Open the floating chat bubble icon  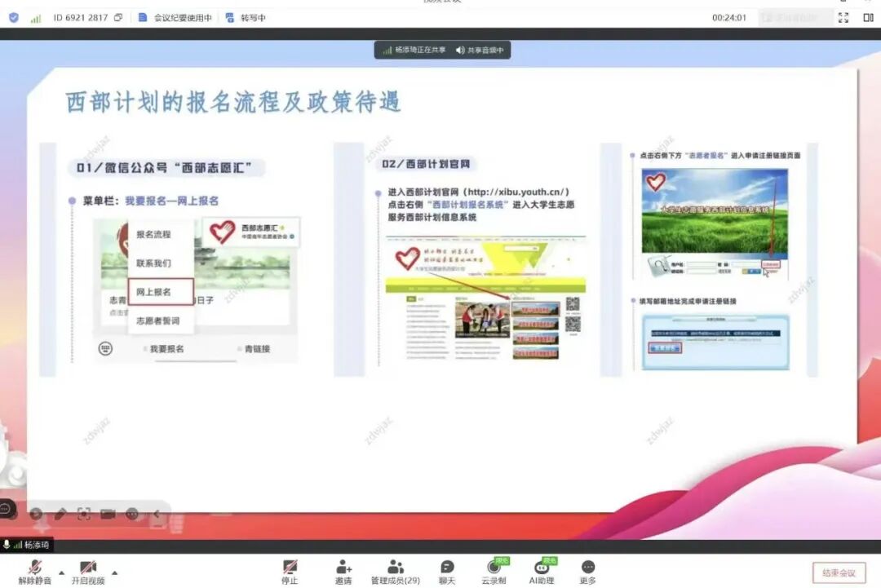7,509
